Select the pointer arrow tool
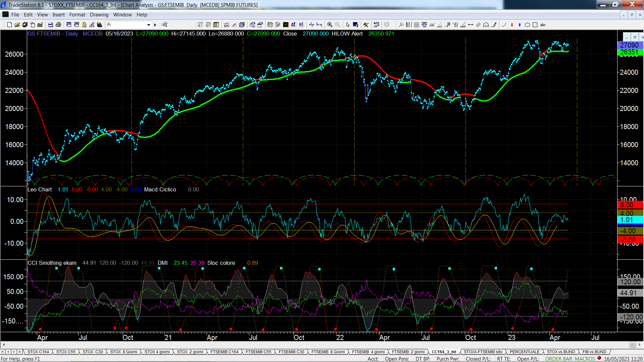This screenshot has width=644, height=362. (x=347, y=25)
